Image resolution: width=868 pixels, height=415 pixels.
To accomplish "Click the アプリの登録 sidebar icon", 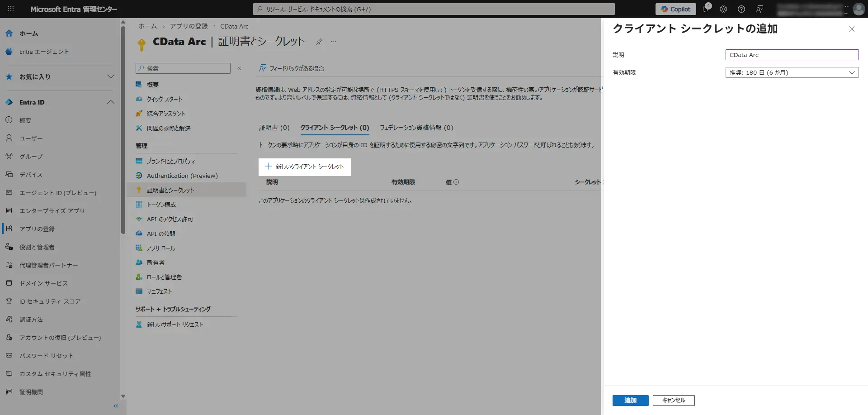I will point(9,229).
